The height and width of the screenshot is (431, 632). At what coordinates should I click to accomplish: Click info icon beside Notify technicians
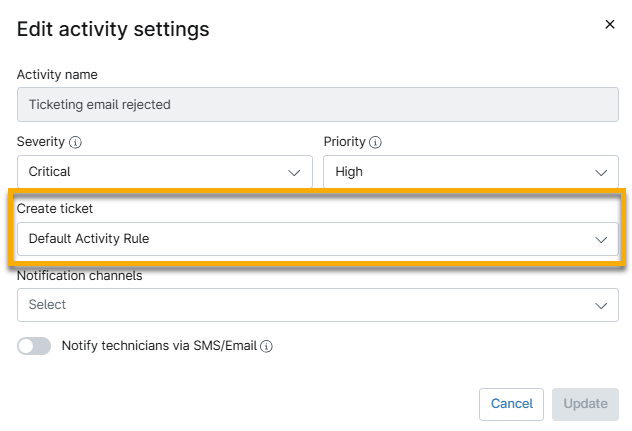(267, 347)
